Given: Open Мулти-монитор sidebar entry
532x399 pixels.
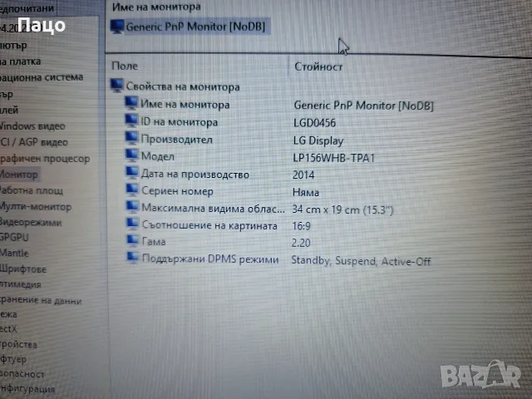Looking at the screenshot, I should 36,206.
